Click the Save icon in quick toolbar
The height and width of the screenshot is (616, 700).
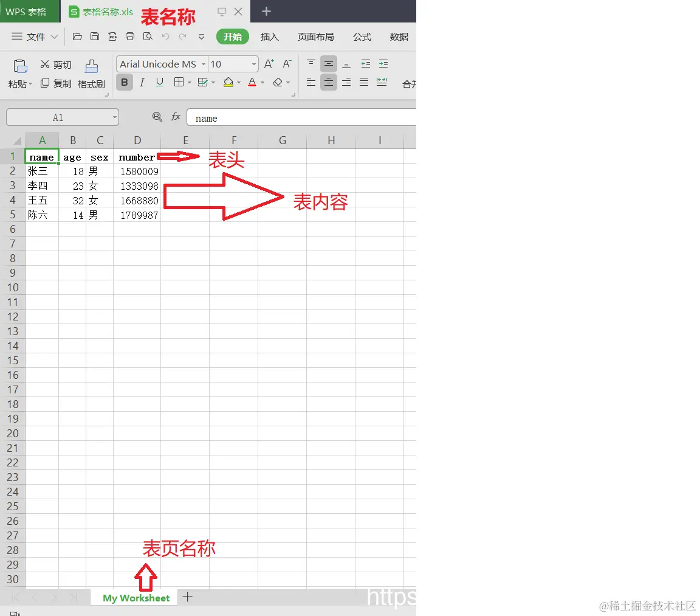[95, 36]
